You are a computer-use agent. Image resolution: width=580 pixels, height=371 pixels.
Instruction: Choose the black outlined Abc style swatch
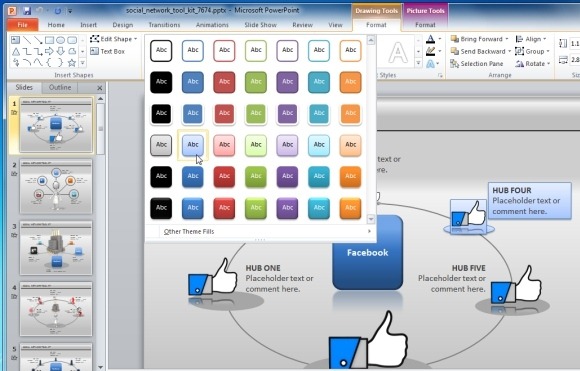pos(161,50)
